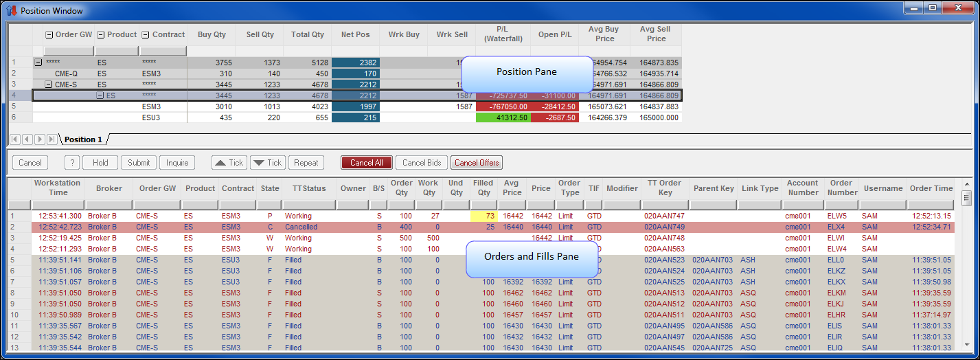The width and height of the screenshot is (980, 360).
Task: Click the Wrk Buy column header
Action: pos(404,34)
